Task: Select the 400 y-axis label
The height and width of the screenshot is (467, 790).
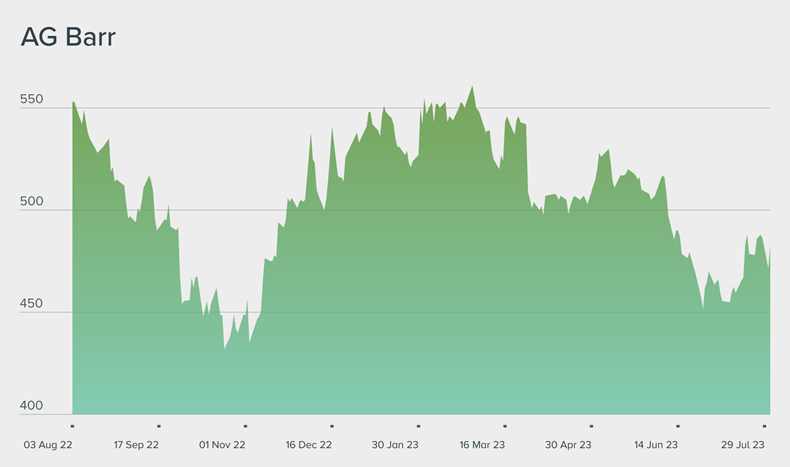Action: pos(32,406)
